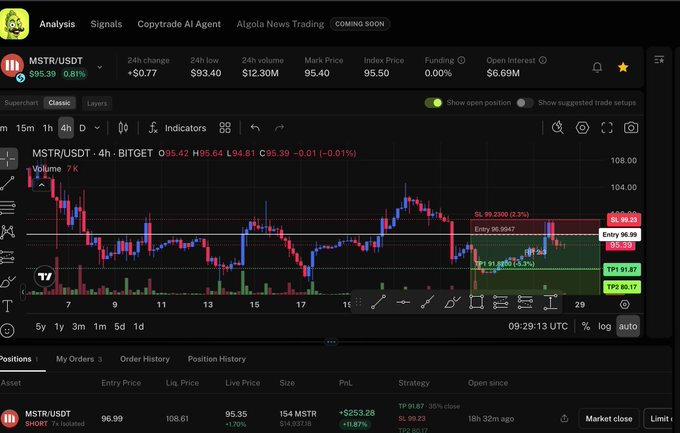This screenshot has height=433, width=680.
Task: Take a chart snapshot with camera icon
Action: click(631, 128)
